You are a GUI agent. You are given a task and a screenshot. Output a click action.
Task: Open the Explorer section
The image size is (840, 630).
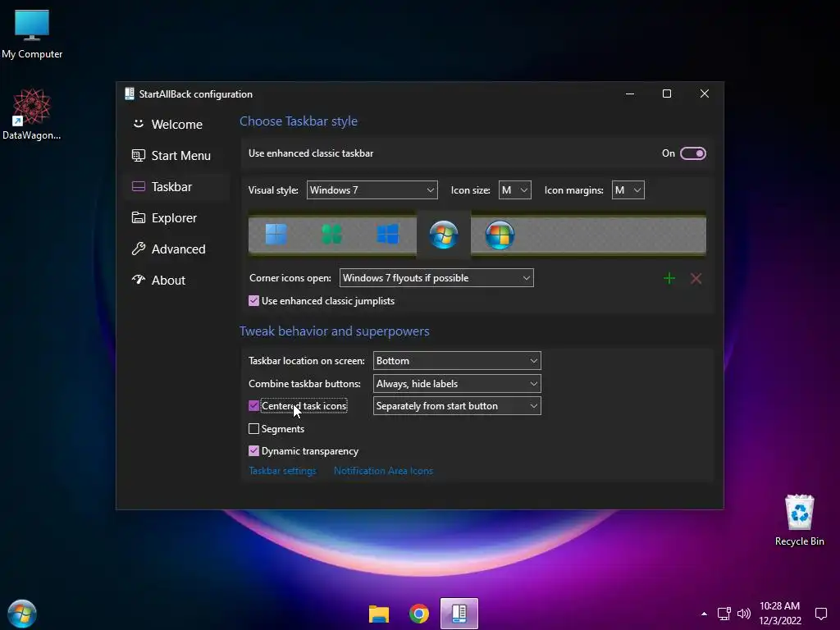point(176,217)
